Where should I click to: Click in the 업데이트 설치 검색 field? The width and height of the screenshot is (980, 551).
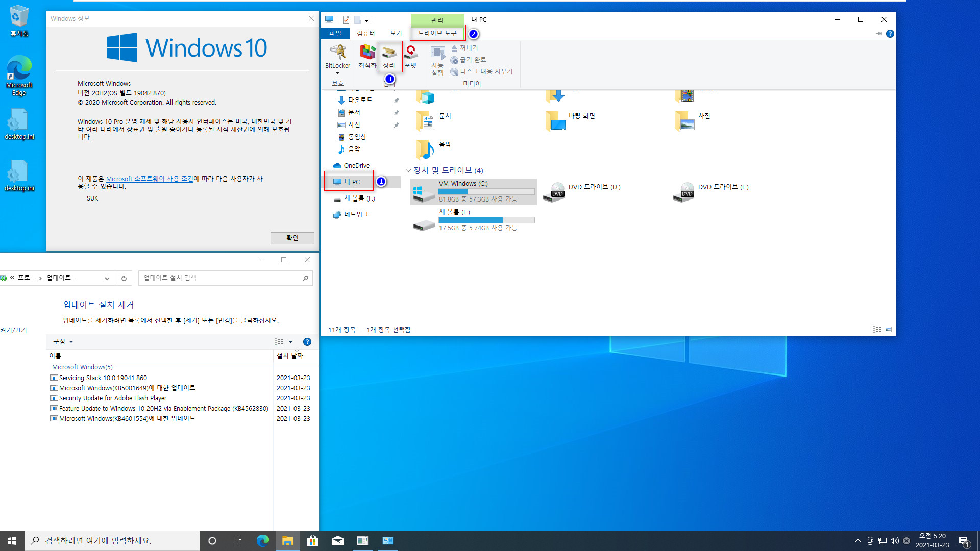click(225, 278)
